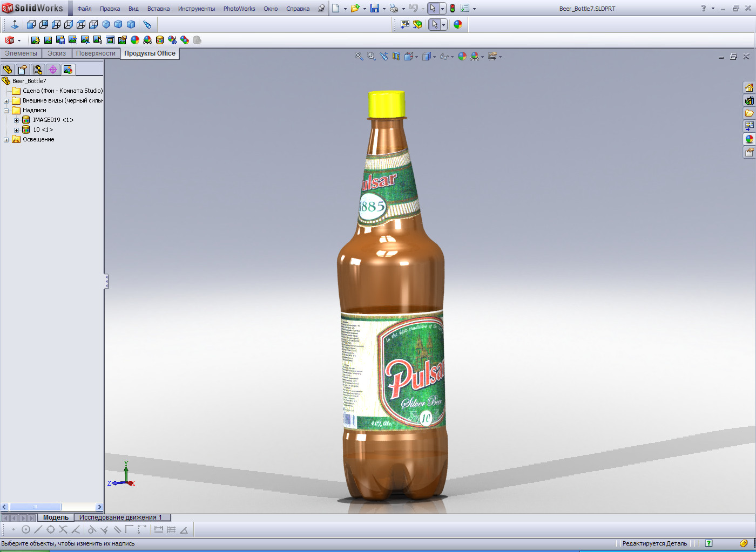Image resolution: width=756 pixels, height=552 pixels.
Task: Open the Save dropdown arrow
Action: (384, 9)
